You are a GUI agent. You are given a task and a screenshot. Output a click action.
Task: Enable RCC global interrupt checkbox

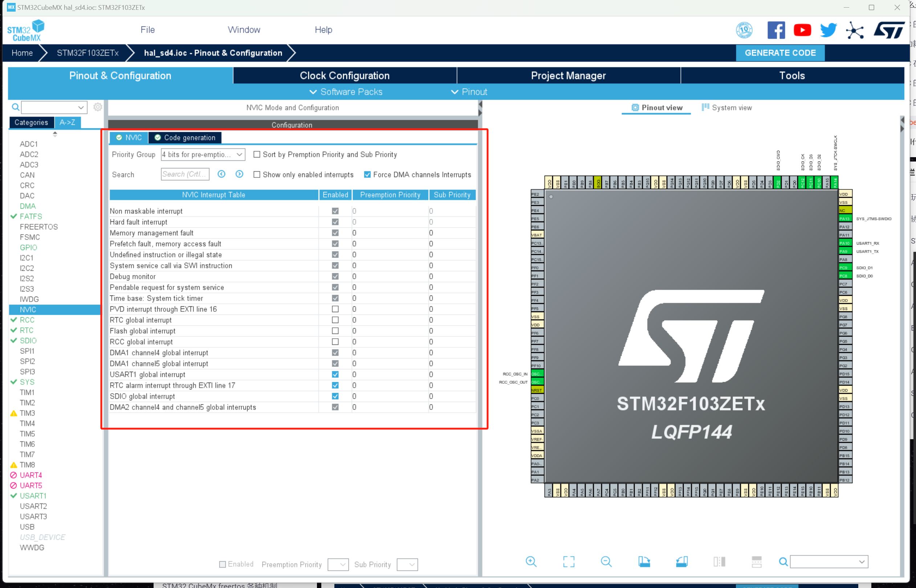point(335,342)
